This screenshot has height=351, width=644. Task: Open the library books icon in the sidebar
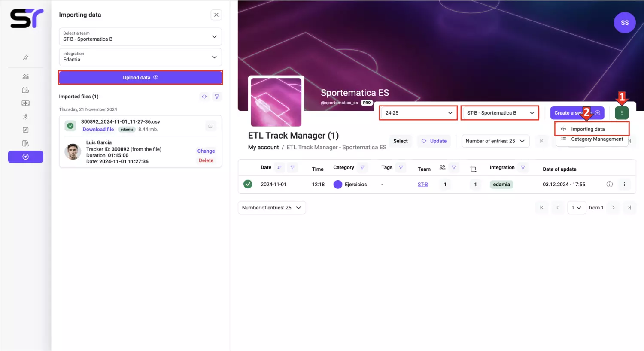(25, 143)
